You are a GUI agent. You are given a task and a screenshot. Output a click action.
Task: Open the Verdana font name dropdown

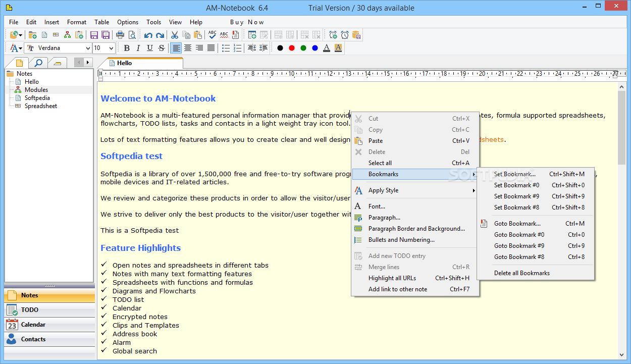tap(88, 48)
